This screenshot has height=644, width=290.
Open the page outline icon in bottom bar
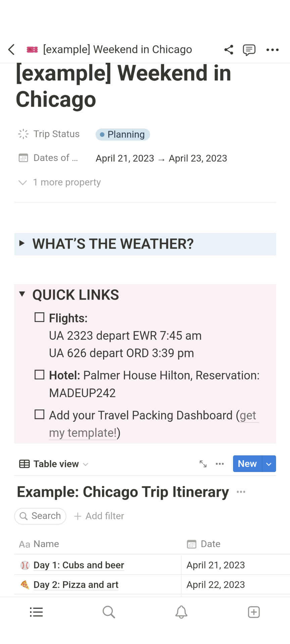click(36, 612)
